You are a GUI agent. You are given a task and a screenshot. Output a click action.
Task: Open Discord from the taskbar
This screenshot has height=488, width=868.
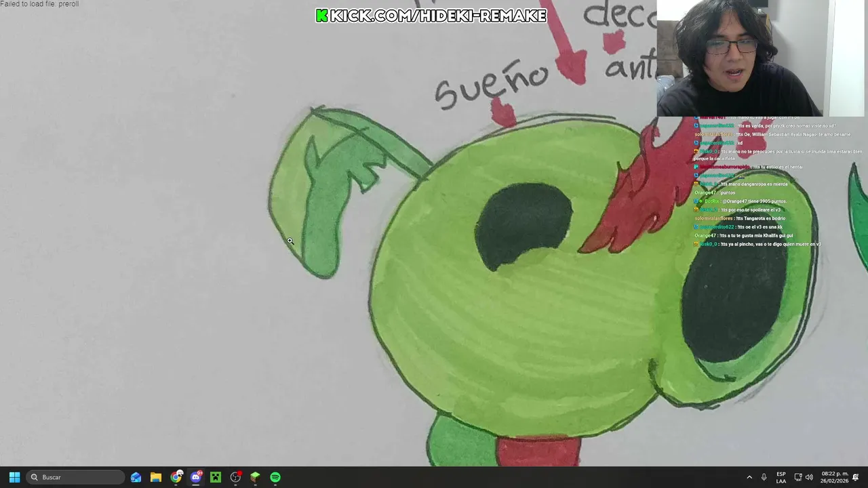196,477
